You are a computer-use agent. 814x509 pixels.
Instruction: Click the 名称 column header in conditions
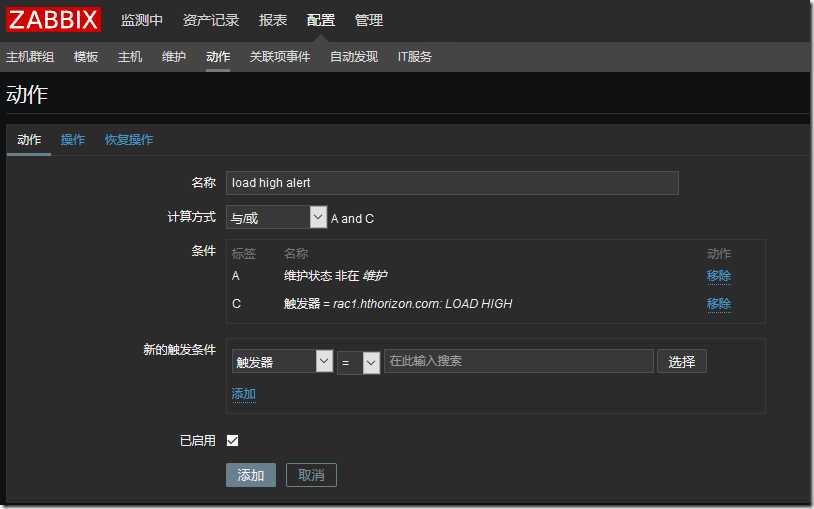(x=296, y=254)
